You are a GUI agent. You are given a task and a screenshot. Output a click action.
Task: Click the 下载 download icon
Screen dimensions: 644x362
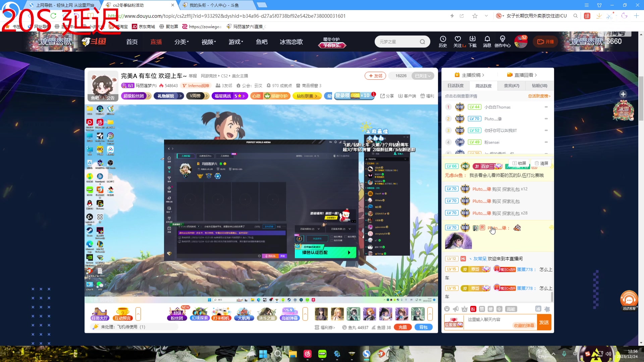coord(473,42)
